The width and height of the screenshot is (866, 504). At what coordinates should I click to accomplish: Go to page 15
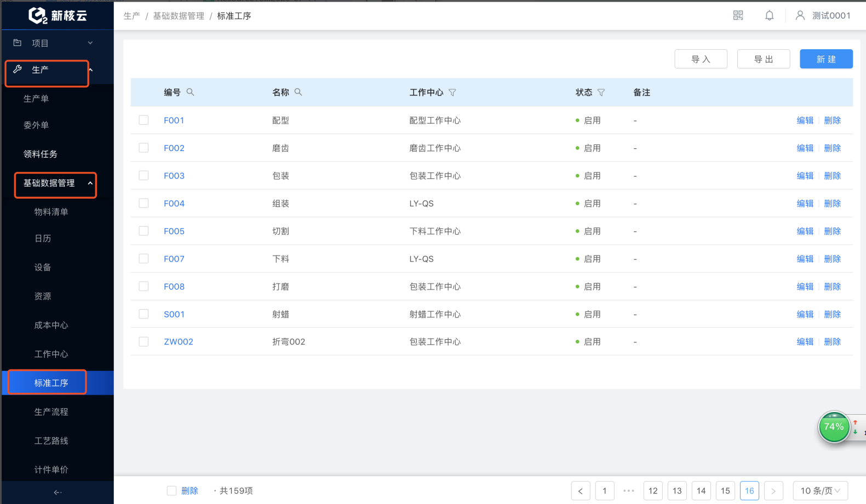pyautogui.click(x=725, y=491)
